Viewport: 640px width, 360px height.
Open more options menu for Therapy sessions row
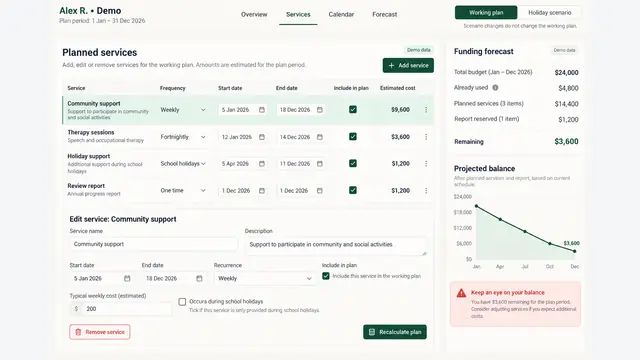point(426,137)
